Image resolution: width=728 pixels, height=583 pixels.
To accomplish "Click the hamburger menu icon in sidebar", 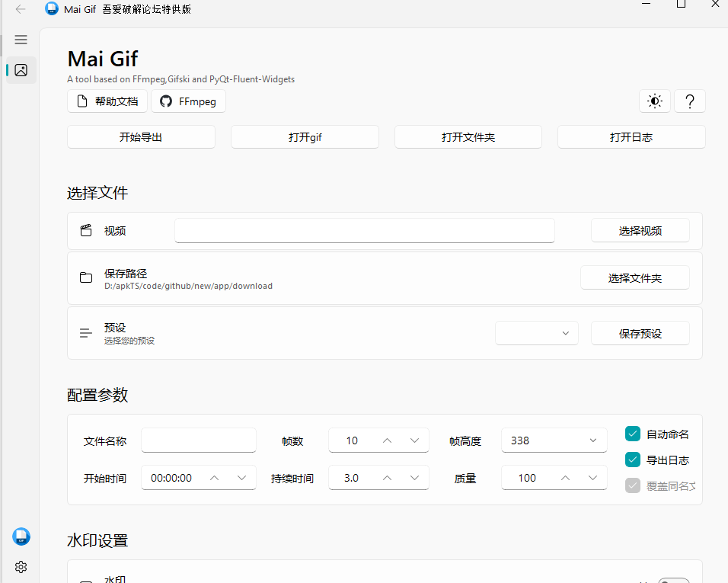I will pos(21,40).
